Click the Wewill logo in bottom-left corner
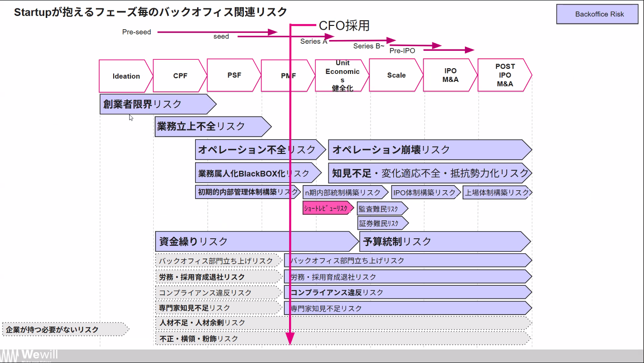The width and height of the screenshot is (644, 363). [x=29, y=355]
